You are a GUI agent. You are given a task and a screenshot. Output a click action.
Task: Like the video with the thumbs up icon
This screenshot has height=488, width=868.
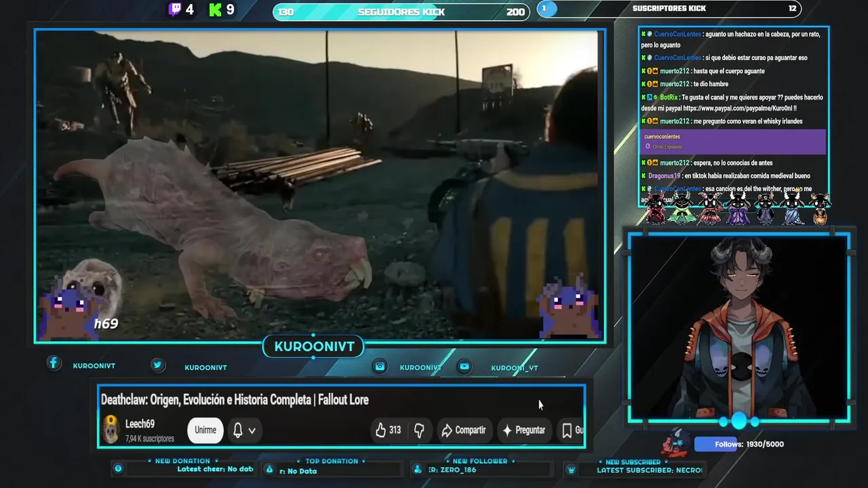tap(380, 430)
